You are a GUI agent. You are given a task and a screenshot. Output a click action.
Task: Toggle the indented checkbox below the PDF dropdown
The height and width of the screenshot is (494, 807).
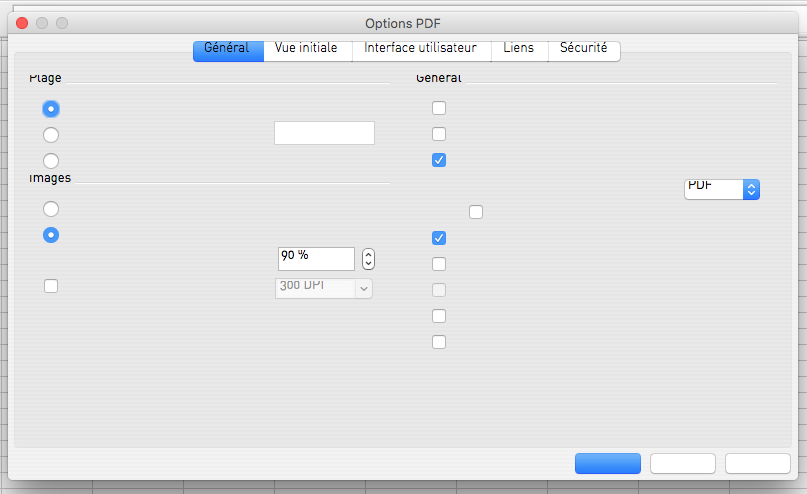point(476,212)
